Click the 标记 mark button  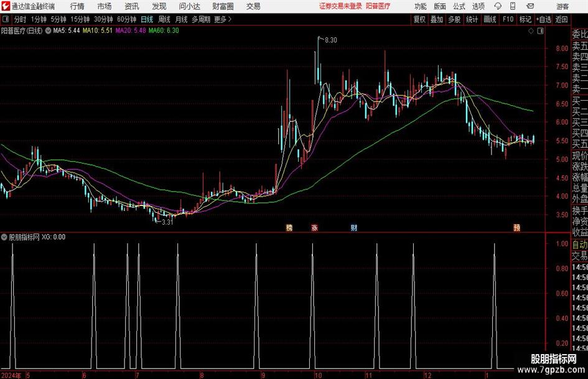point(525,19)
